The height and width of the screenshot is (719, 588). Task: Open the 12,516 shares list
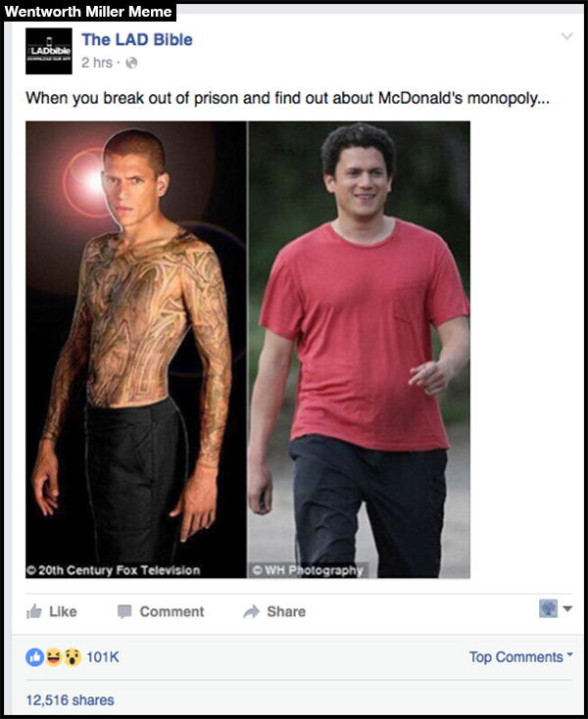pyautogui.click(x=70, y=700)
